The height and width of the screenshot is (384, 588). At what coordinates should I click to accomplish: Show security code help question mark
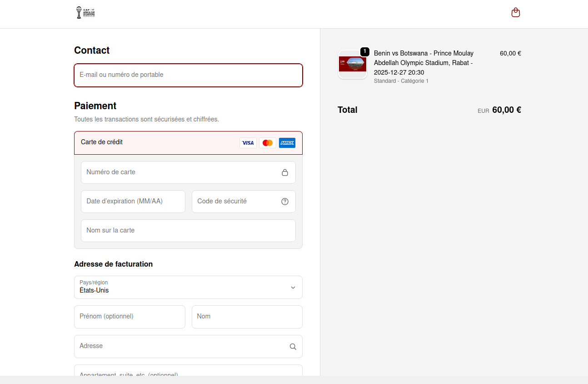pos(285,202)
